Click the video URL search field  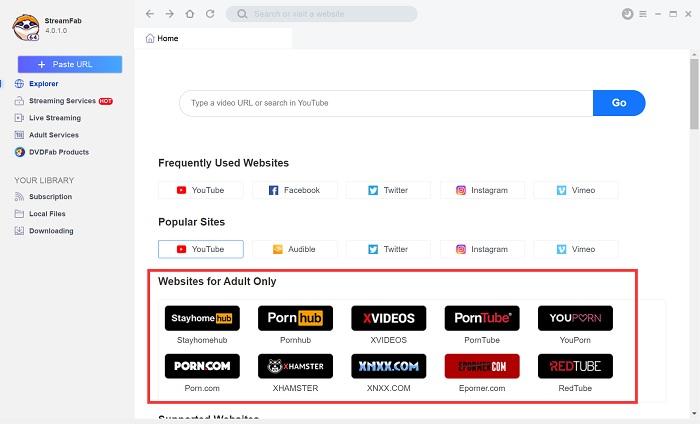click(x=385, y=103)
